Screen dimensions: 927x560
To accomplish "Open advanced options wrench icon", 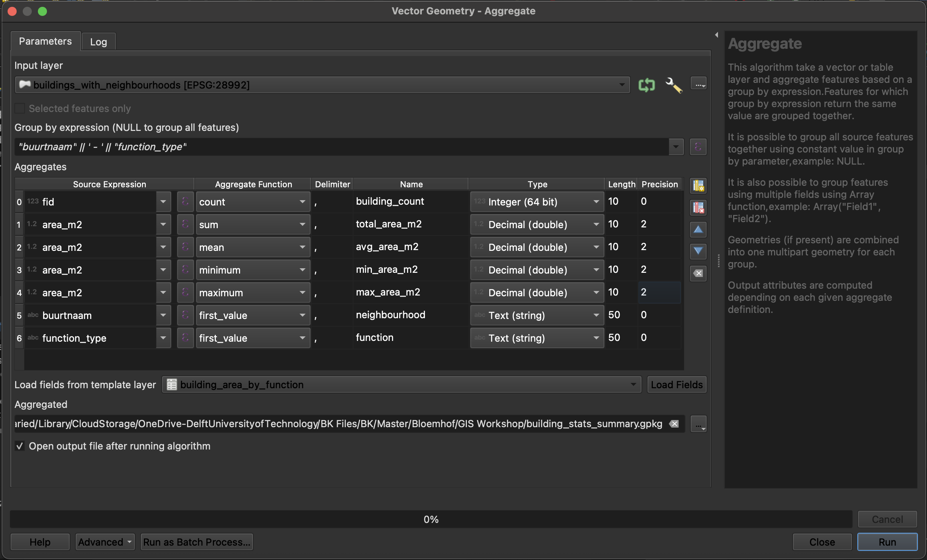I will click(674, 85).
